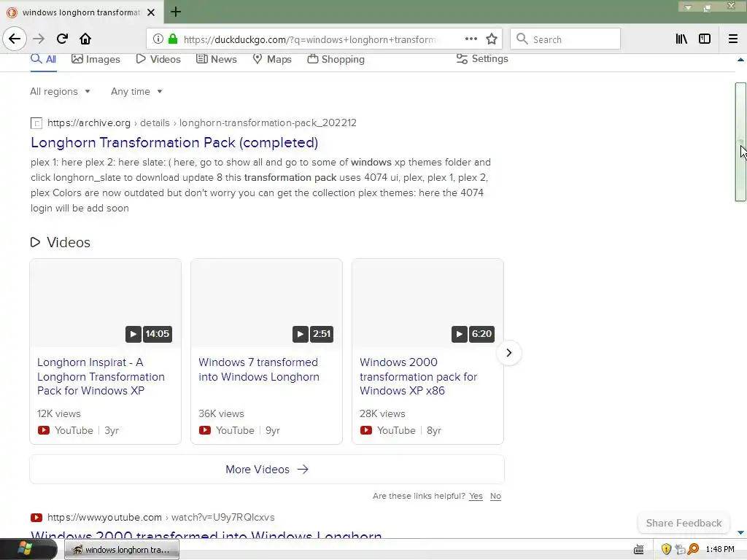Open the browser home page
This screenshot has width=747, height=560.
85,39
